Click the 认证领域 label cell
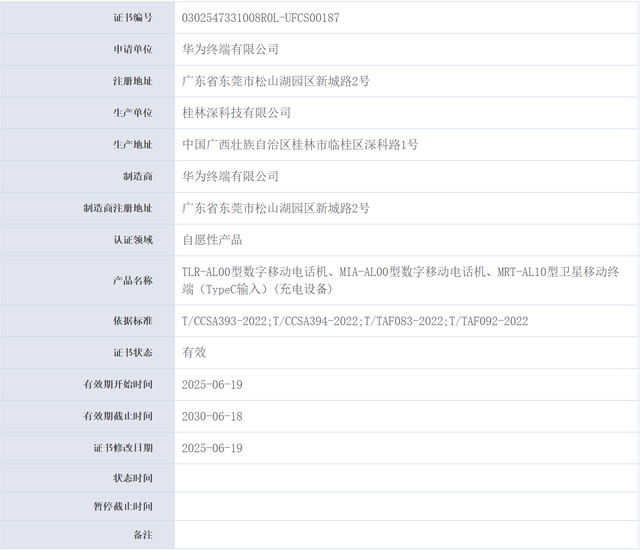The height and width of the screenshot is (550, 640). click(87, 240)
